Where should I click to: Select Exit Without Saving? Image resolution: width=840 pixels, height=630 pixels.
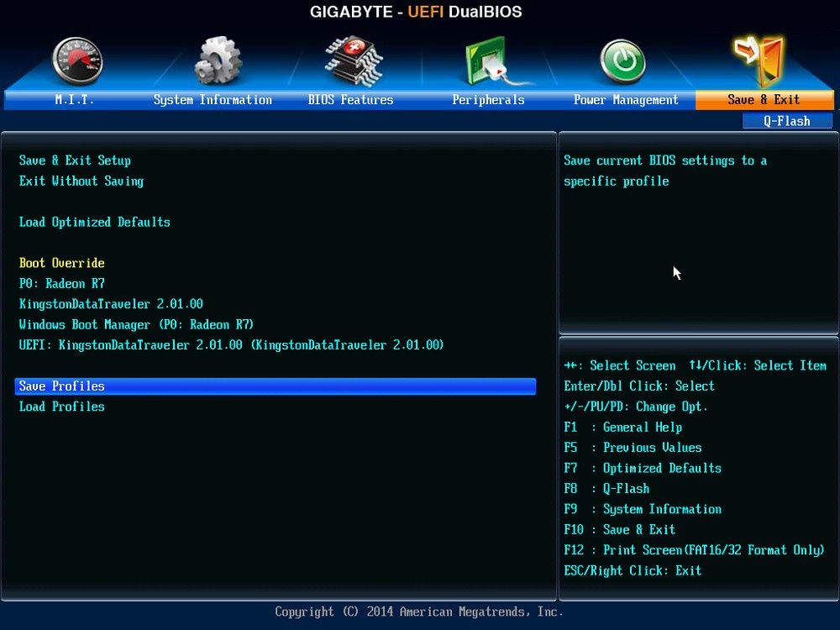pos(81,181)
